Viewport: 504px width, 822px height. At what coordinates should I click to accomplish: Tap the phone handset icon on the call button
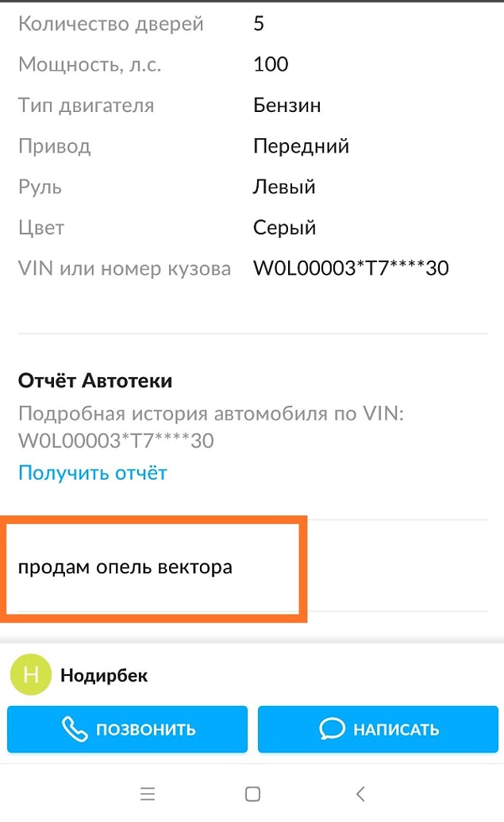(x=75, y=729)
